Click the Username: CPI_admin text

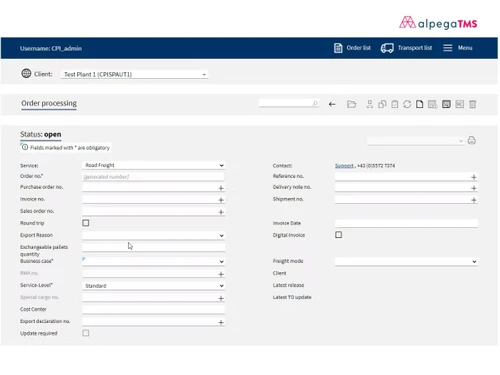pos(51,48)
